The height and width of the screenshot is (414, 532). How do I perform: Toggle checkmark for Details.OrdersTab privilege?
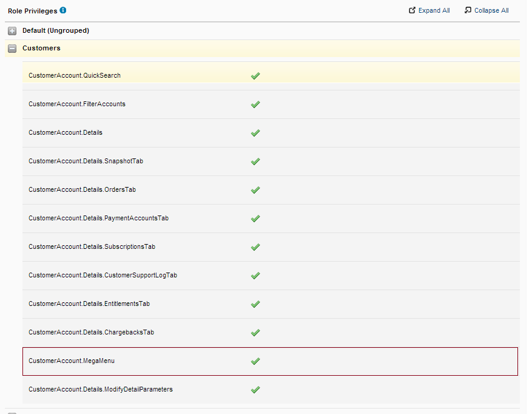coord(255,190)
